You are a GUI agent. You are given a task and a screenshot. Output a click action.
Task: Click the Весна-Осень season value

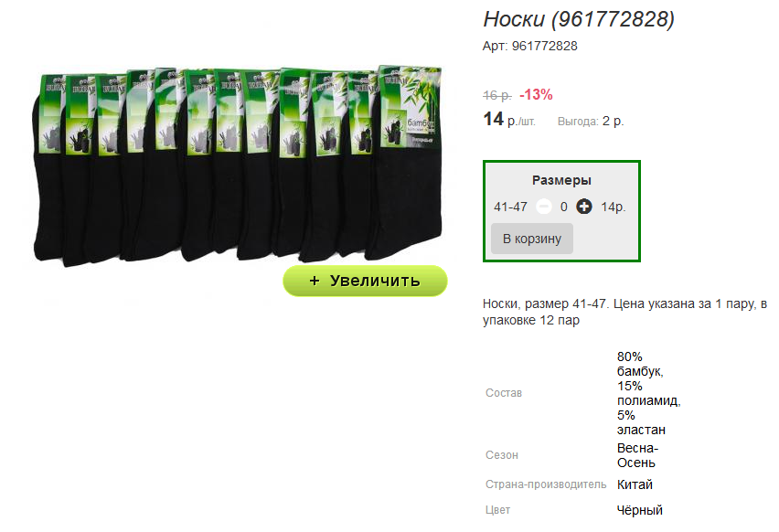click(637, 455)
